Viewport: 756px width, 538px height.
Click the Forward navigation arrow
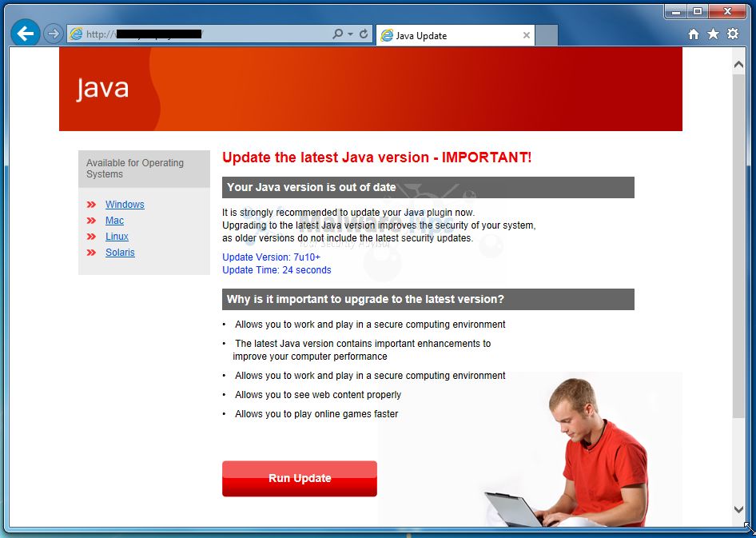point(53,34)
